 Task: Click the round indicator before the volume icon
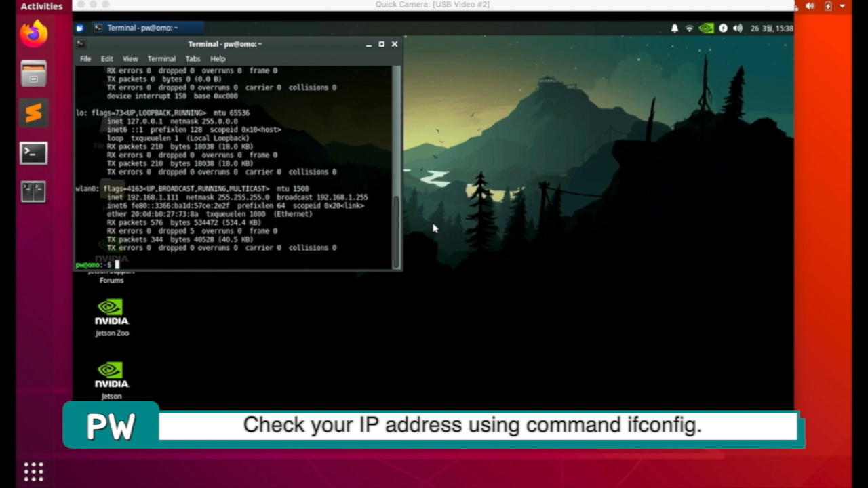pos(723,28)
